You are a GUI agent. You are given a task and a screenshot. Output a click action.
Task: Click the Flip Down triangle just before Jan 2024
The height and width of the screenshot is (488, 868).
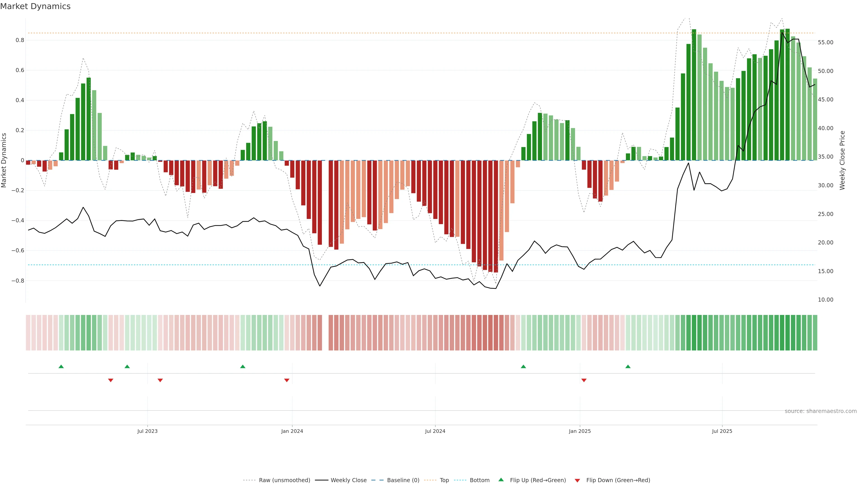[287, 380]
